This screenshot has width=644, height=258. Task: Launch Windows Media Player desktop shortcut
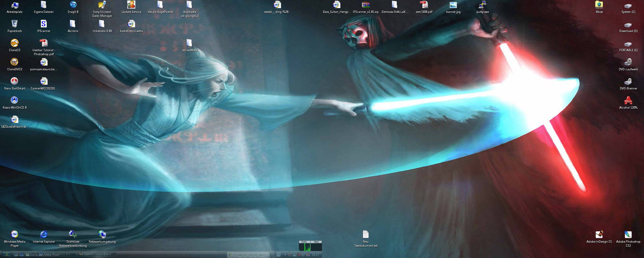15,239
